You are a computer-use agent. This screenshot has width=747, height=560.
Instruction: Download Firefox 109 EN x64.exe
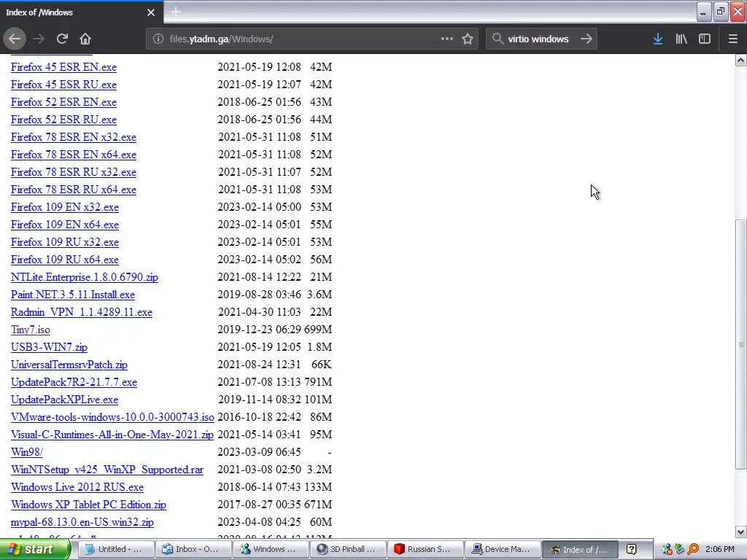[x=65, y=225]
